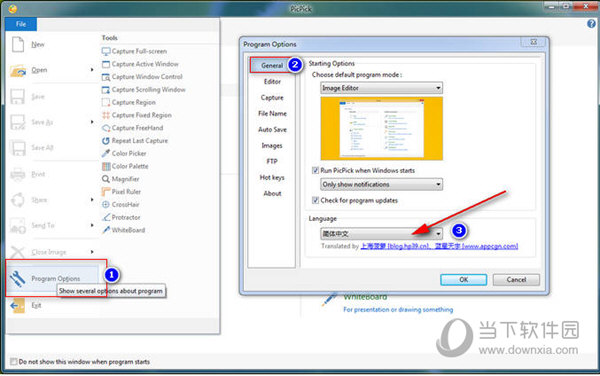The image size is (600, 376).
Task: Check Do not show this window option
Action: tap(14, 361)
